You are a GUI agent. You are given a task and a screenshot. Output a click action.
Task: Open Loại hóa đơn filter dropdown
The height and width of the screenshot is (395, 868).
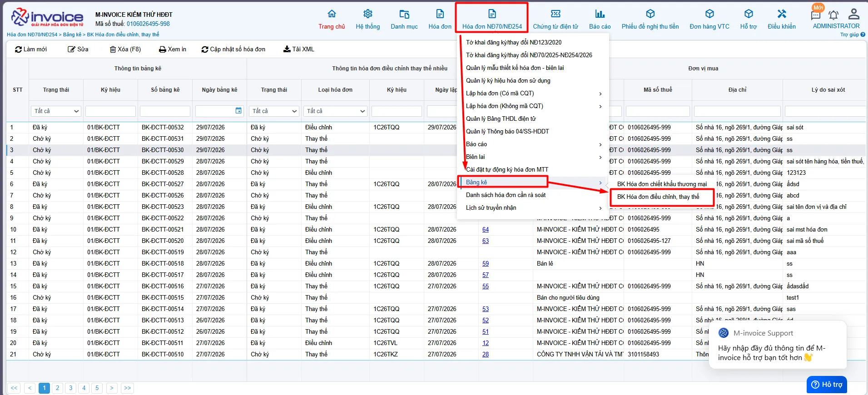coord(335,111)
